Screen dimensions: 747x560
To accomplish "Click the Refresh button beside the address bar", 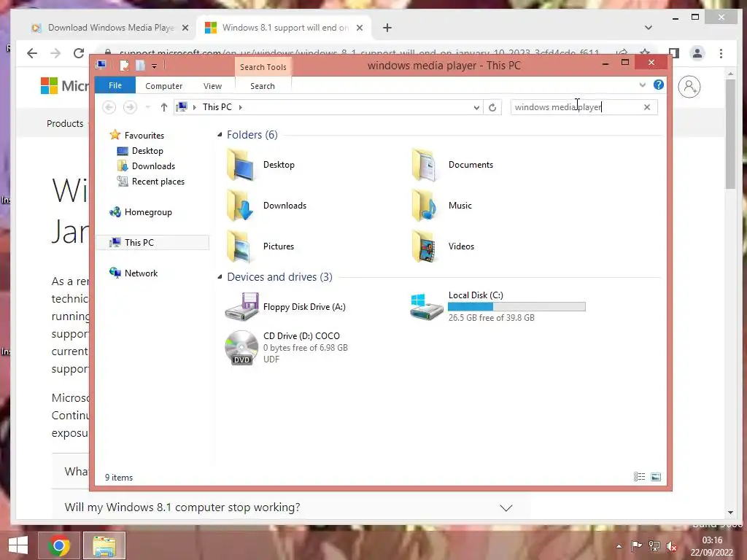I will coord(492,107).
